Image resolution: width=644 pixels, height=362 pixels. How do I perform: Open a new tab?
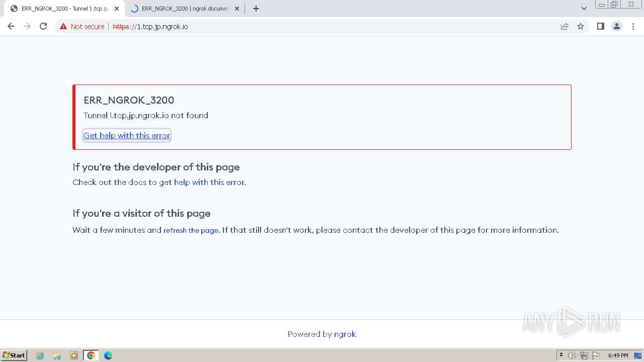click(x=256, y=9)
